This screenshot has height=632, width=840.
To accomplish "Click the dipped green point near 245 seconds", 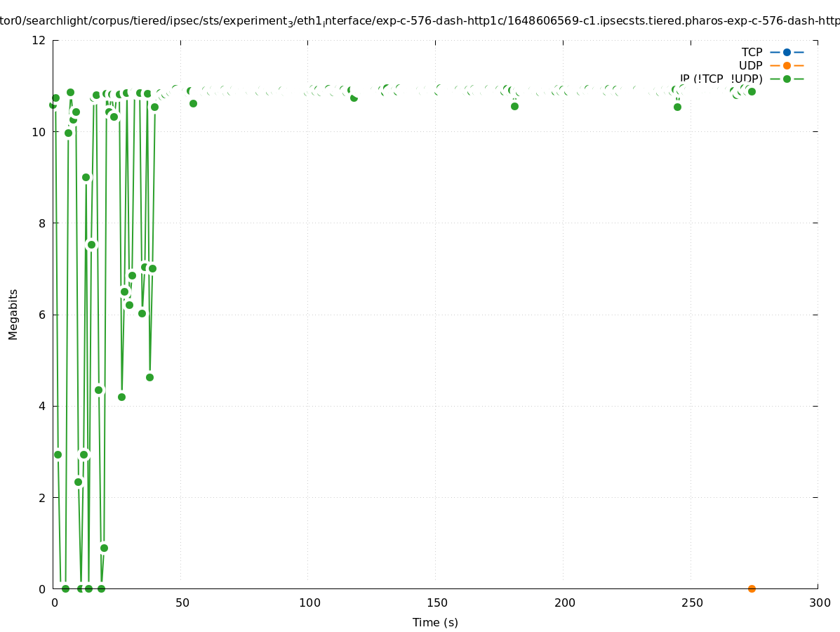I will point(677,107).
